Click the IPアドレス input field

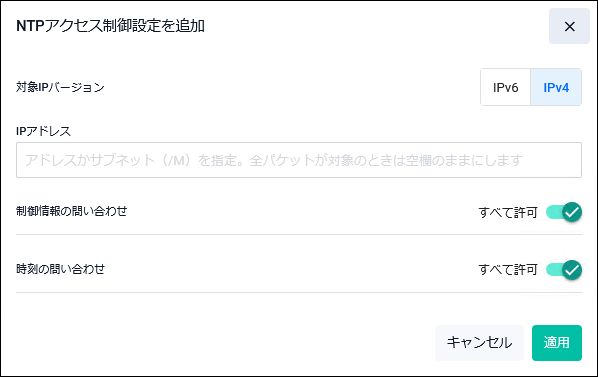pos(299,160)
